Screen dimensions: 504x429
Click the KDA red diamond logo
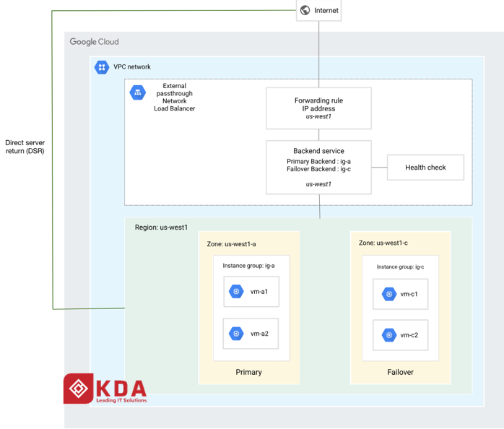(79, 389)
